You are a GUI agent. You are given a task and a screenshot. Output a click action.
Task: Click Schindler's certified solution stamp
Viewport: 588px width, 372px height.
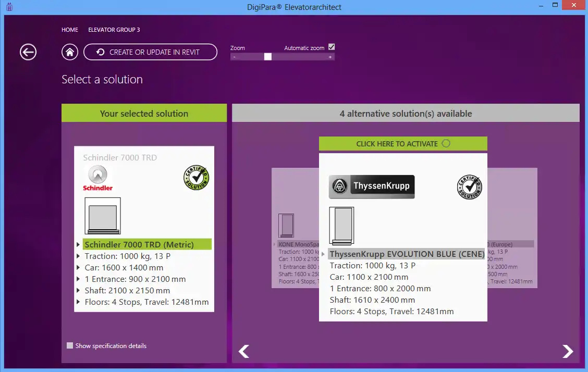(x=197, y=178)
